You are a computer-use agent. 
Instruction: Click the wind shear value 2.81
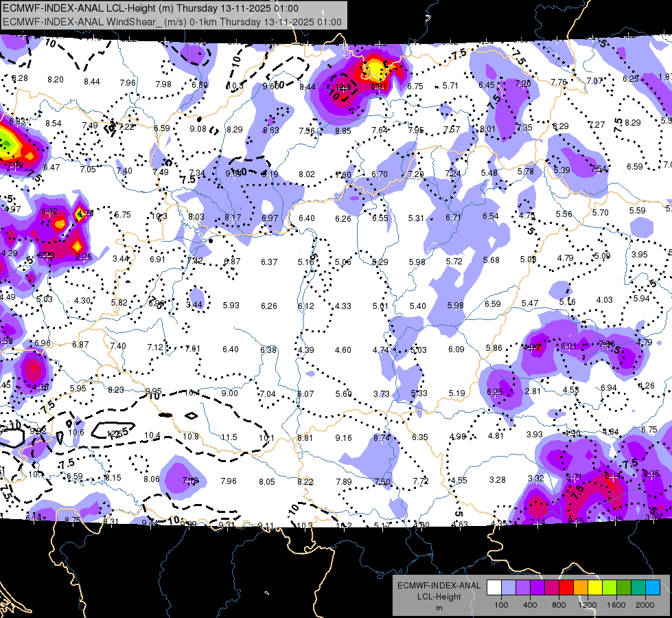pyautogui.click(x=532, y=391)
